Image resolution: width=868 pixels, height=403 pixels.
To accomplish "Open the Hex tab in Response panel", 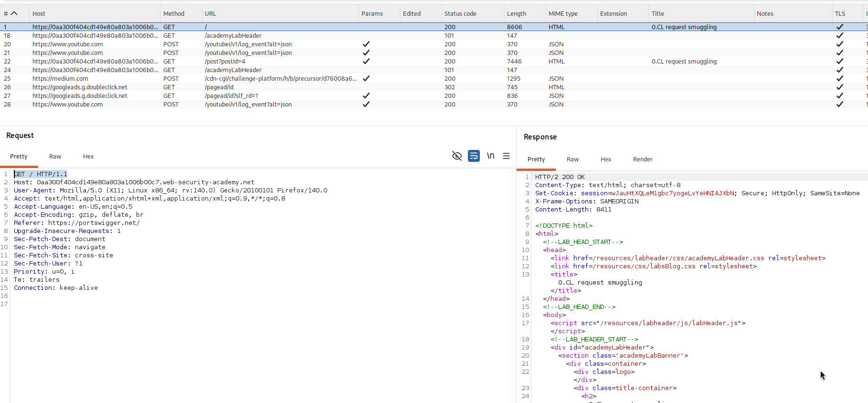I will [x=606, y=159].
